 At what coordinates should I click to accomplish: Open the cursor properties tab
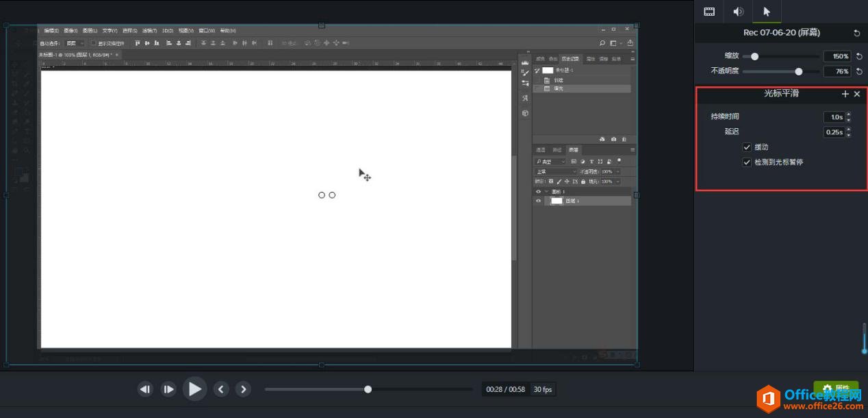(767, 12)
